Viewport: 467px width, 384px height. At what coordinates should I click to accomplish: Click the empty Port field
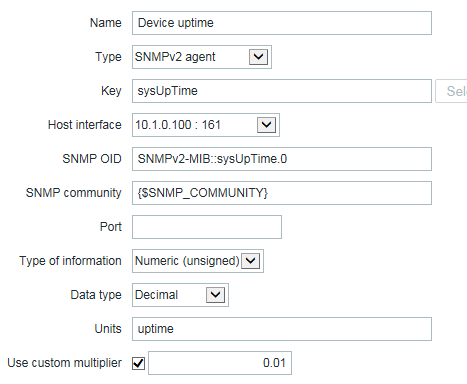pos(207,227)
